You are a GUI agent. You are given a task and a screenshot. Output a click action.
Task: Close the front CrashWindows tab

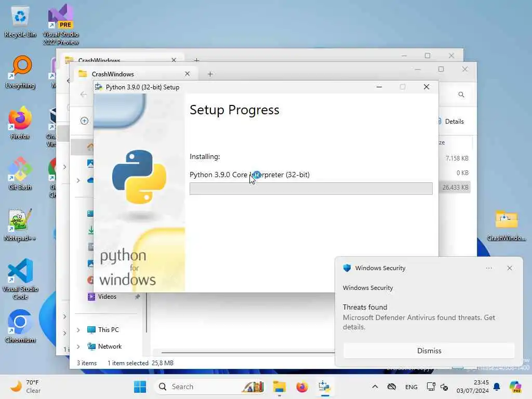click(187, 74)
